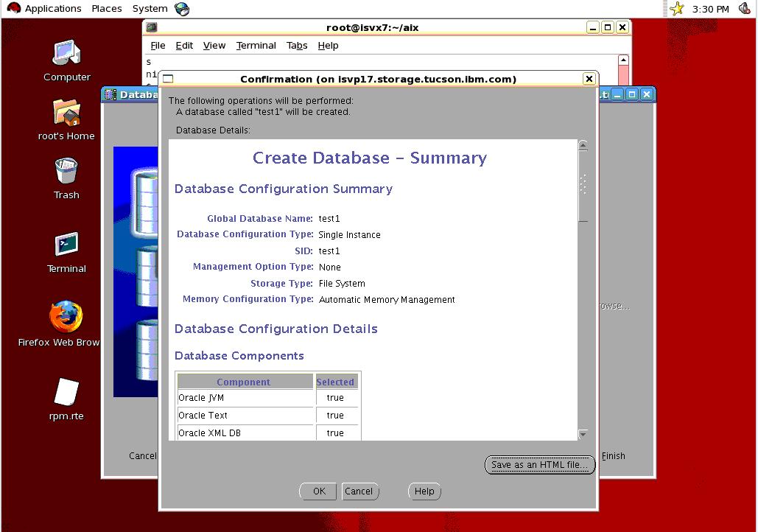Screen dimensions: 758x532
Task: Click the Confirmation dialog window menu icon
Action: click(168, 79)
